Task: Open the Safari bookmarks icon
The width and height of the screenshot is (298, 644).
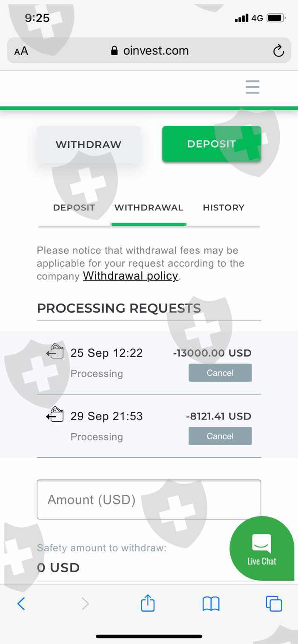Action: (211, 603)
